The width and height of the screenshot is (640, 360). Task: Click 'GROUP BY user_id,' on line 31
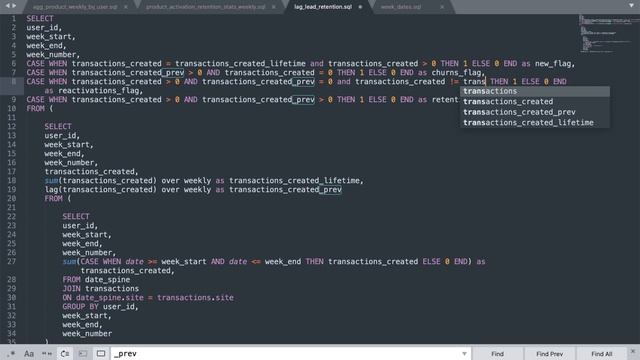click(100, 307)
